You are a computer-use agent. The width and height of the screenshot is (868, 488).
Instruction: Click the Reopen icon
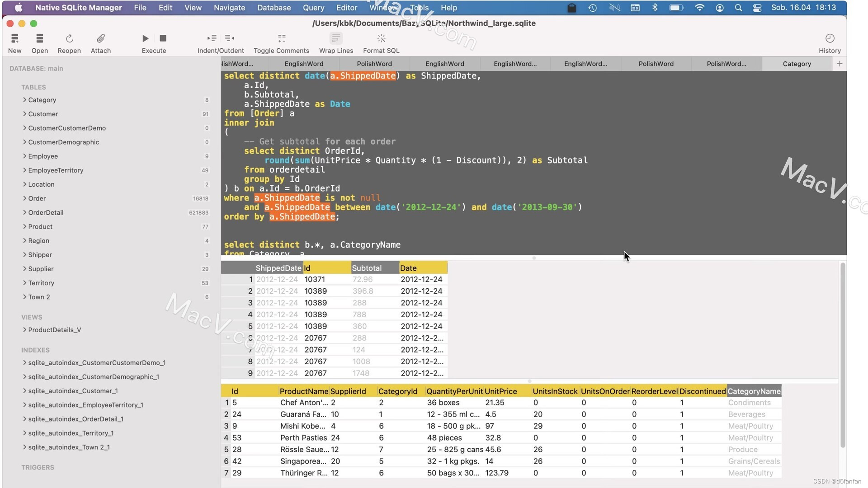click(x=69, y=38)
